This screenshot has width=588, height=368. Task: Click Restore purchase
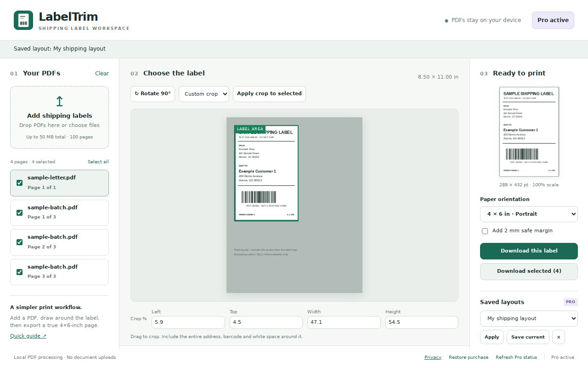click(x=469, y=357)
